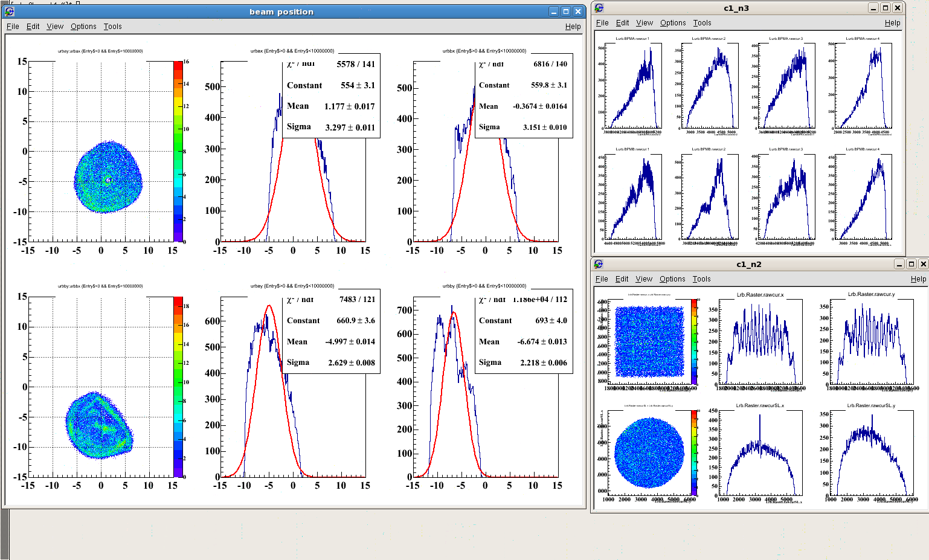The image size is (929, 560).
Task: Click the urbbx fit statistics box
Action: click(524, 95)
